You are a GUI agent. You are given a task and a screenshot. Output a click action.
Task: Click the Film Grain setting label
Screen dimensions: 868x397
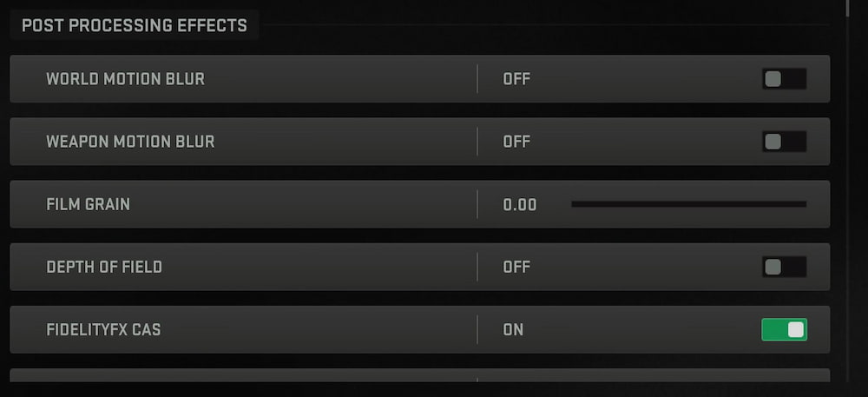click(88, 204)
